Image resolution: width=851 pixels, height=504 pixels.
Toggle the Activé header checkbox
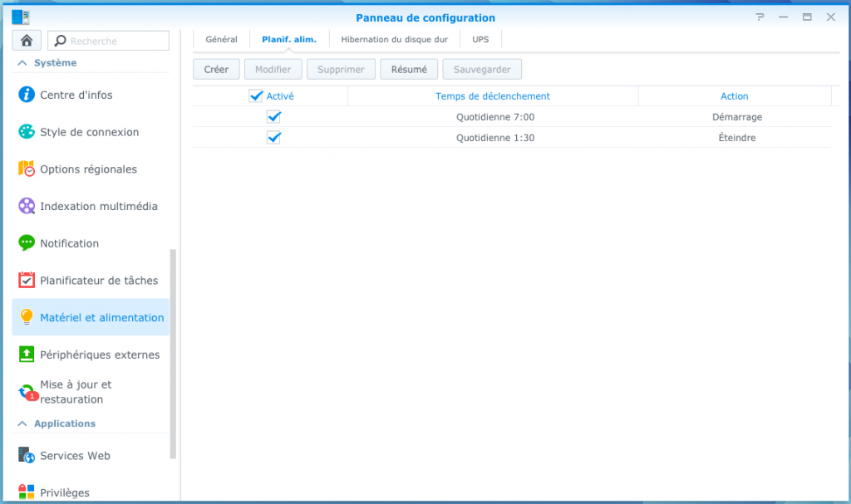click(x=256, y=96)
